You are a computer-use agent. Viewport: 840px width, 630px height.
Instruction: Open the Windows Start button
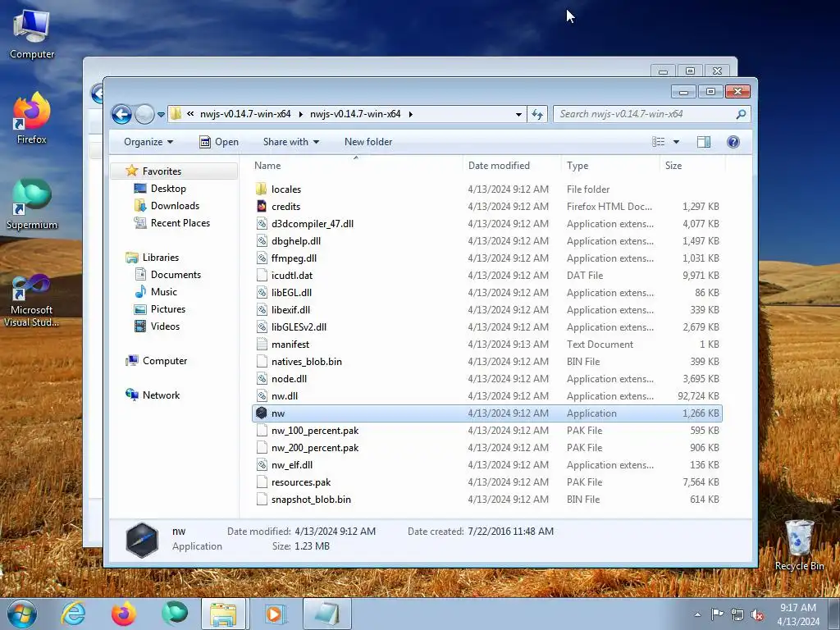pos(21,614)
